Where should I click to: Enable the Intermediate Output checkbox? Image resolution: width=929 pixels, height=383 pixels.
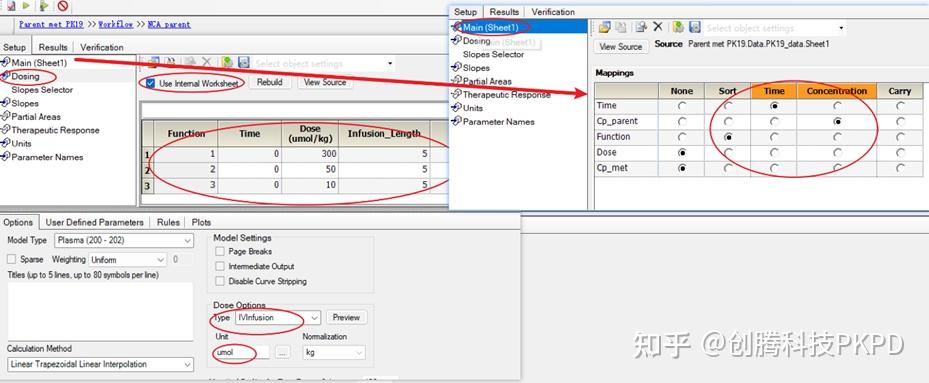[x=220, y=266]
